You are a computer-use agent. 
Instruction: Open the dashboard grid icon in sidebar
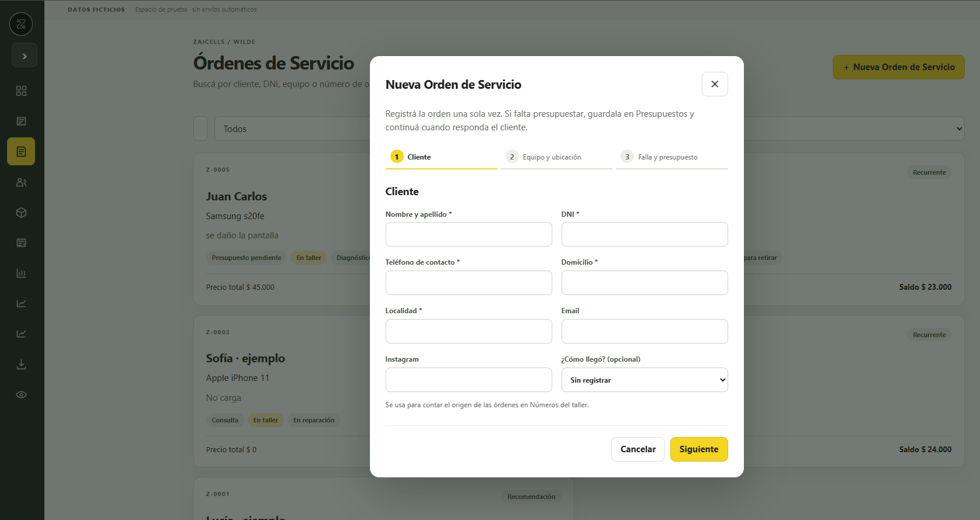(21, 91)
